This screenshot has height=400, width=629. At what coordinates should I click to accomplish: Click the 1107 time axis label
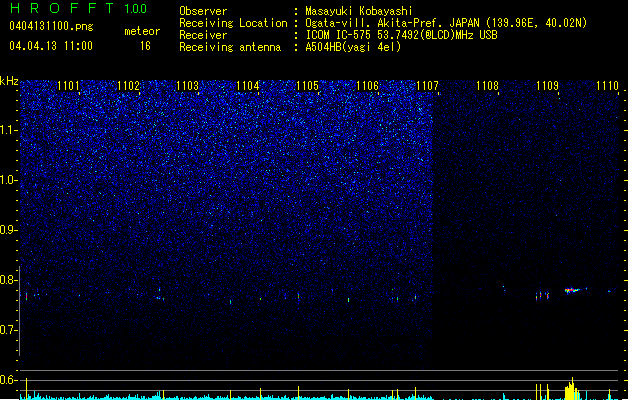pos(427,86)
